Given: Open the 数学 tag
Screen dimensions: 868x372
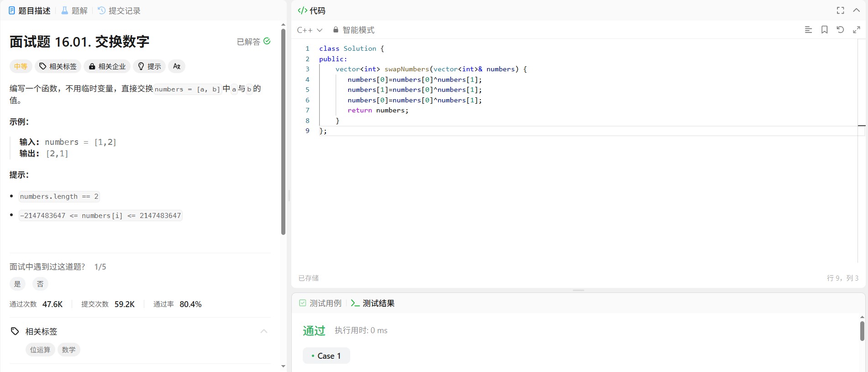Looking at the screenshot, I should 69,350.
